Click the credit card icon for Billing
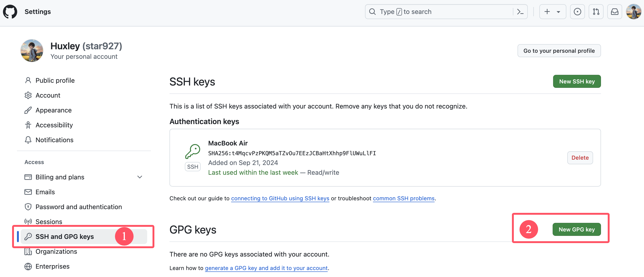Screen dimensions: 644x277 (28, 177)
